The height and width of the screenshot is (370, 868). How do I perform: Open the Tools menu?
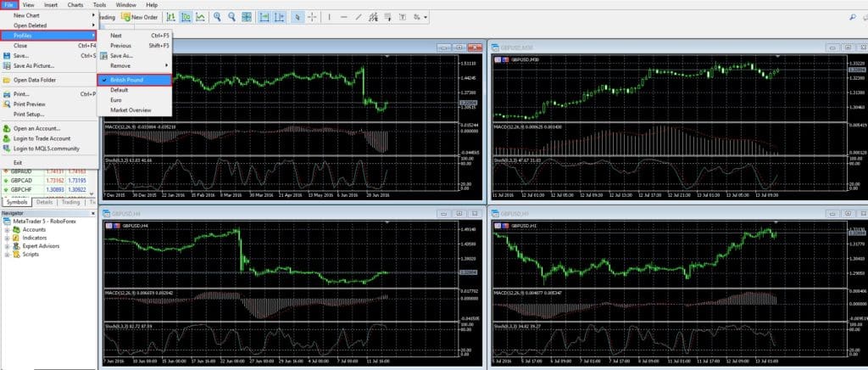100,4
